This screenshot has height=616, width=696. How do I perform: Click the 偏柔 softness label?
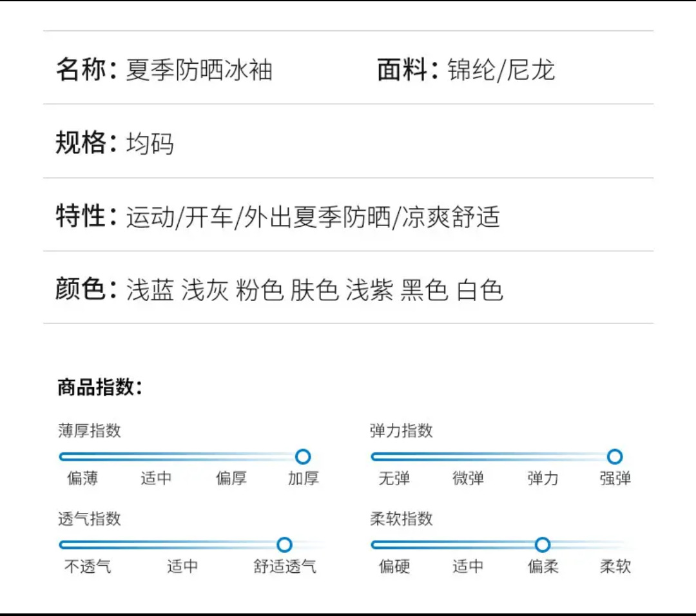tap(543, 567)
